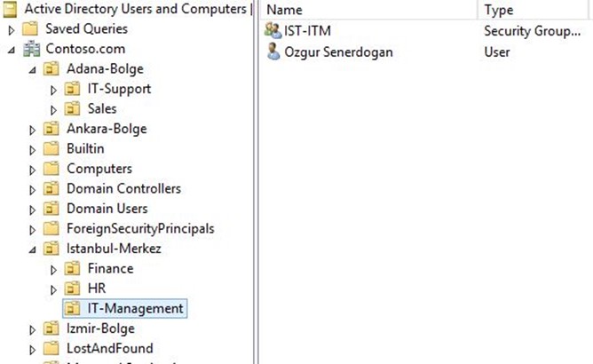Click the Contoso.com domain icon
This screenshot has height=364, width=593.
pos(31,49)
